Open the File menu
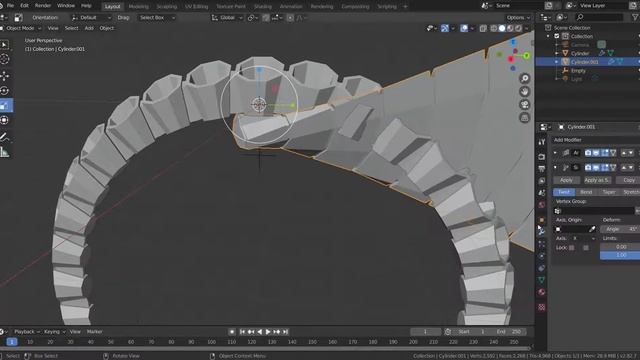This screenshot has height=360, width=640. point(10,6)
